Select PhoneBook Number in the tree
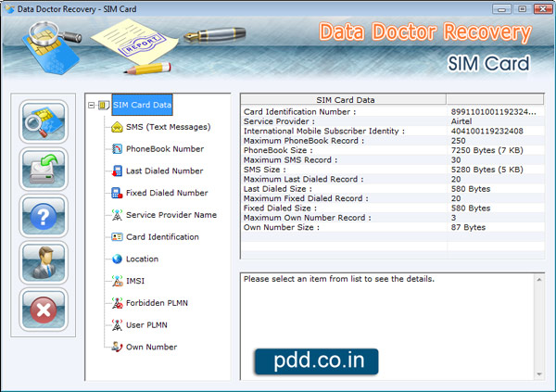The height and width of the screenshot is (392, 556). pyautogui.click(x=165, y=149)
